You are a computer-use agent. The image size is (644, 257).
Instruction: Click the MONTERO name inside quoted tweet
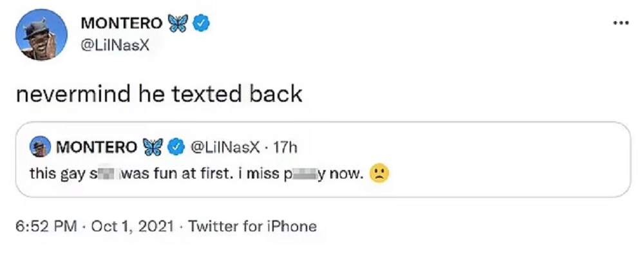(x=97, y=147)
